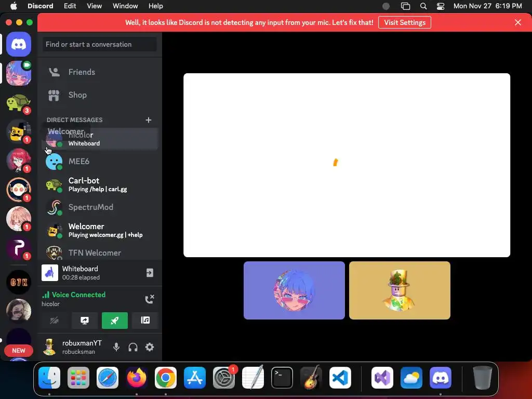Click Discord icon in the dock
This screenshot has height=399, width=532.
click(441, 378)
